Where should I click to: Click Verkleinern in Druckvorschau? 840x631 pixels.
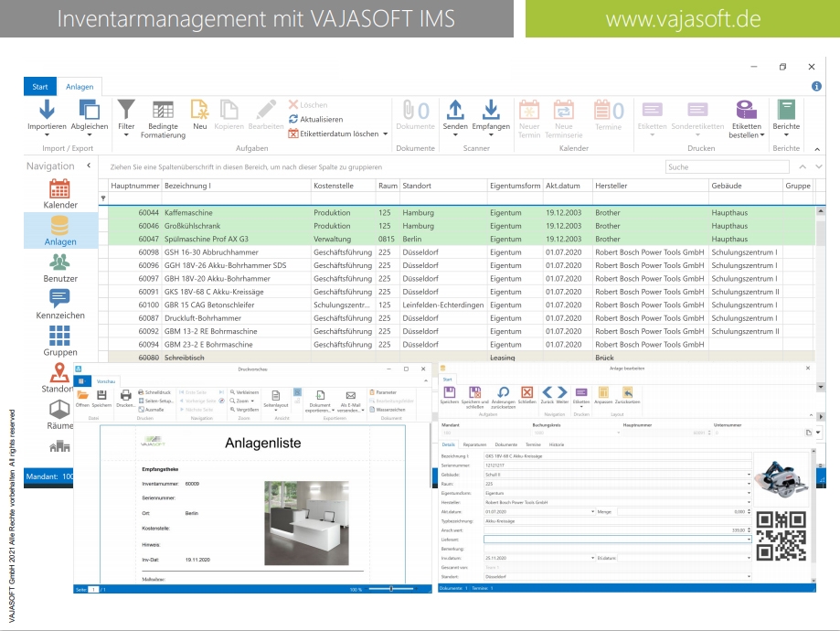pyautogui.click(x=244, y=392)
